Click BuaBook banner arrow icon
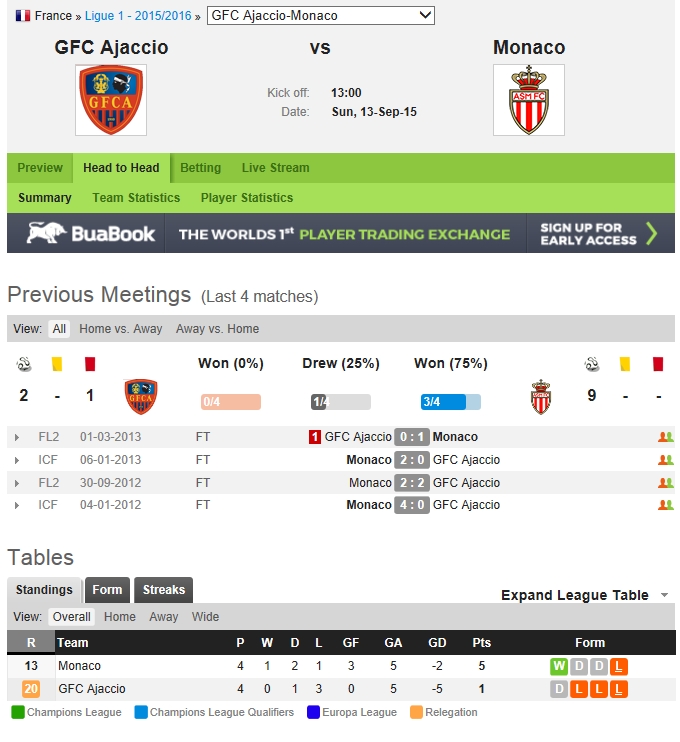The image size is (680, 742). (651, 234)
